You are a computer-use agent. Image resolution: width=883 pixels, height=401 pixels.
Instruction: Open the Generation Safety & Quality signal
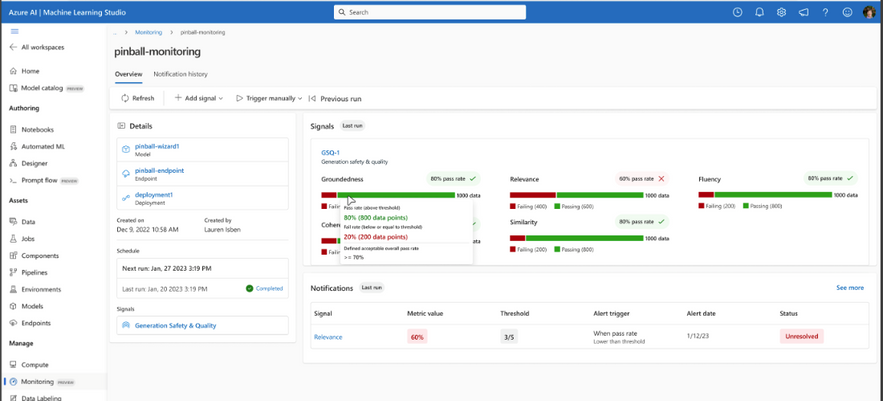pos(175,326)
